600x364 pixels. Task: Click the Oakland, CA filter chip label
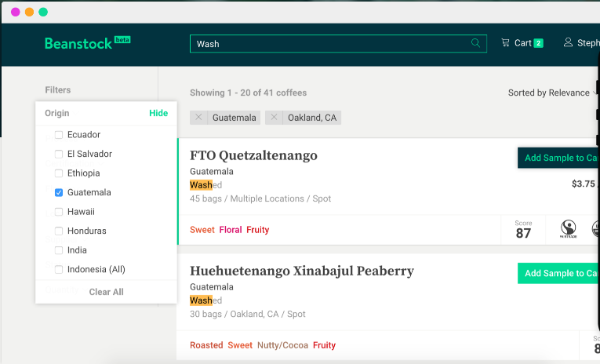[312, 118]
